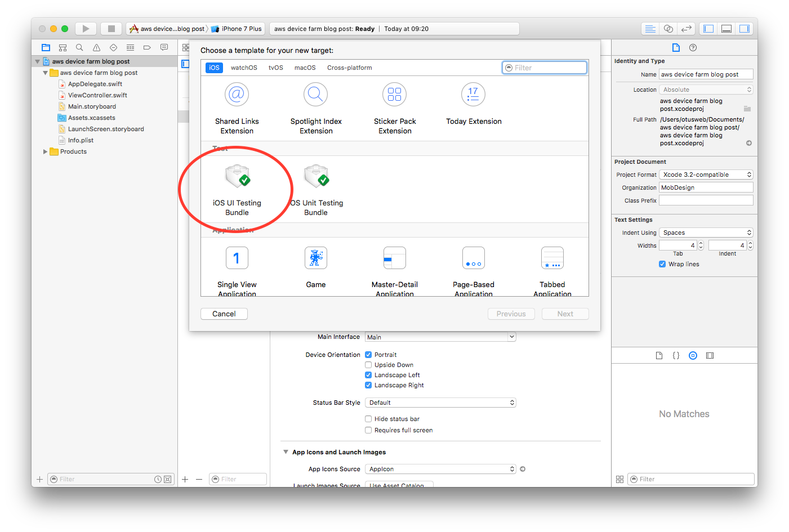Open Project Format dropdown

pyautogui.click(x=706, y=175)
